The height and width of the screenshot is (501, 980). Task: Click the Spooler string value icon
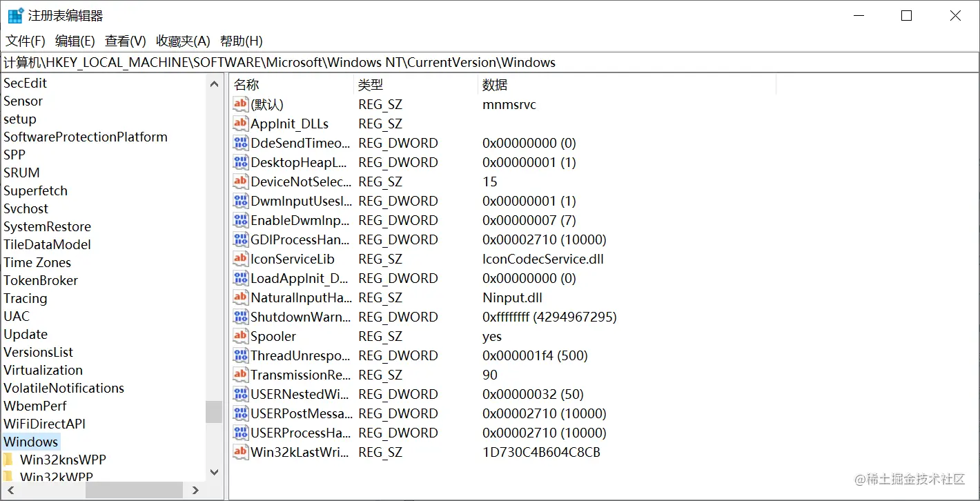[x=240, y=336]
